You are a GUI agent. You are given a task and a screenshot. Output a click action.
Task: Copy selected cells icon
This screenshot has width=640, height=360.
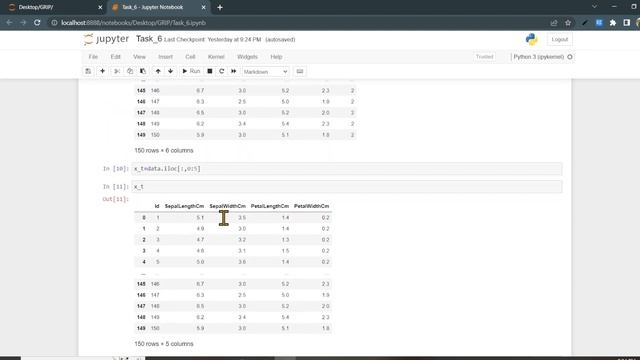130,71
